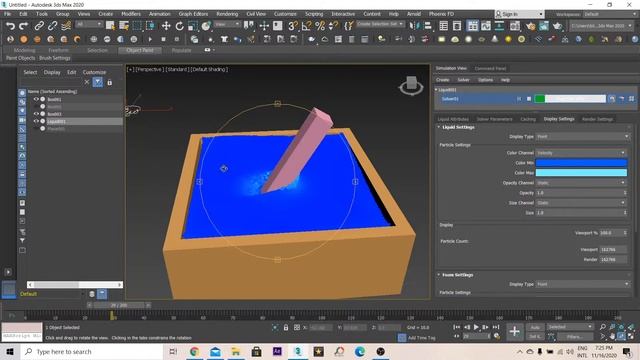Open the Display Type dropdown under Foam Settings

pos(582,284)
